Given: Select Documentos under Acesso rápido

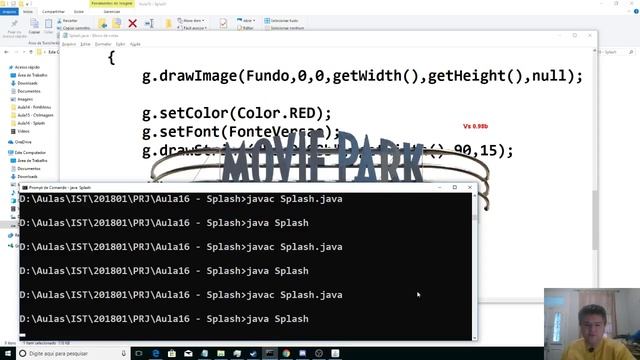Looking at the screenshot, I should tap(25, 91).
